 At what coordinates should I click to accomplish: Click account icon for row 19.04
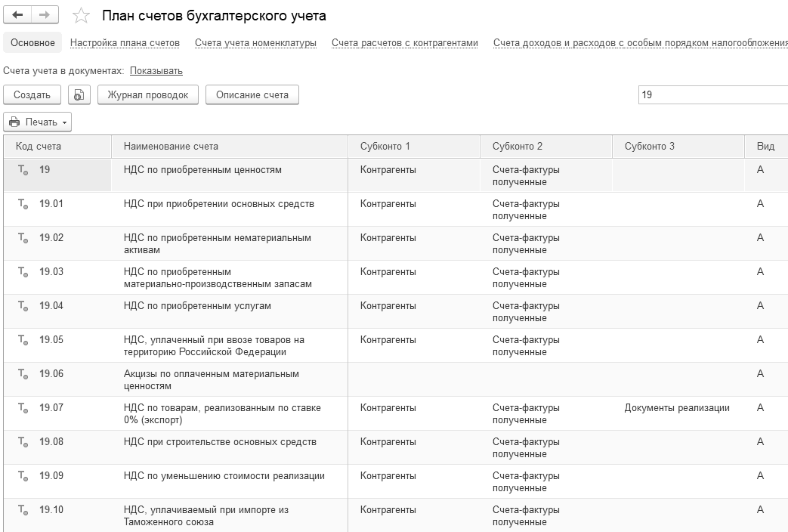[23, 307]
